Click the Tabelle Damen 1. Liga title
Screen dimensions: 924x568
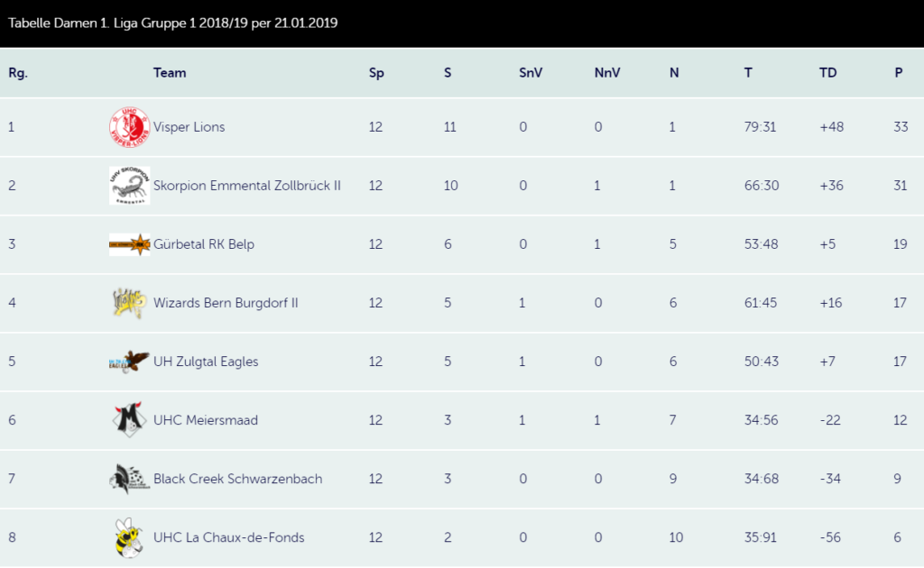pos(172,23)
